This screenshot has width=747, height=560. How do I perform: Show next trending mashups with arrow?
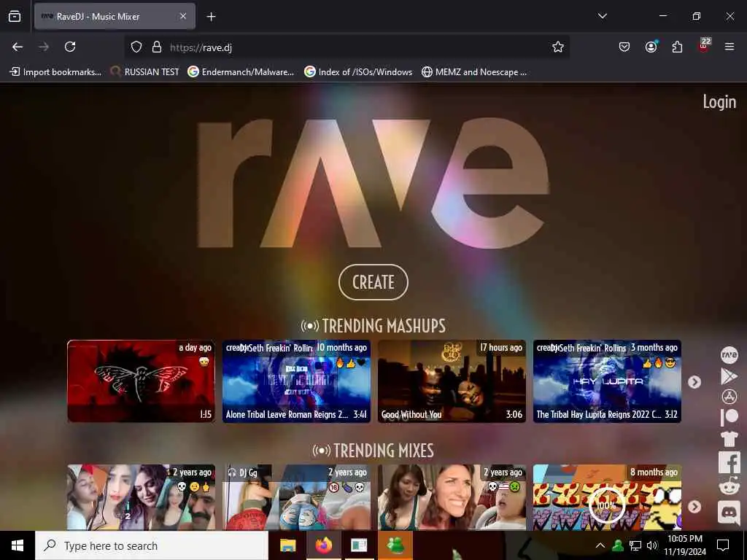pos(694,382)
